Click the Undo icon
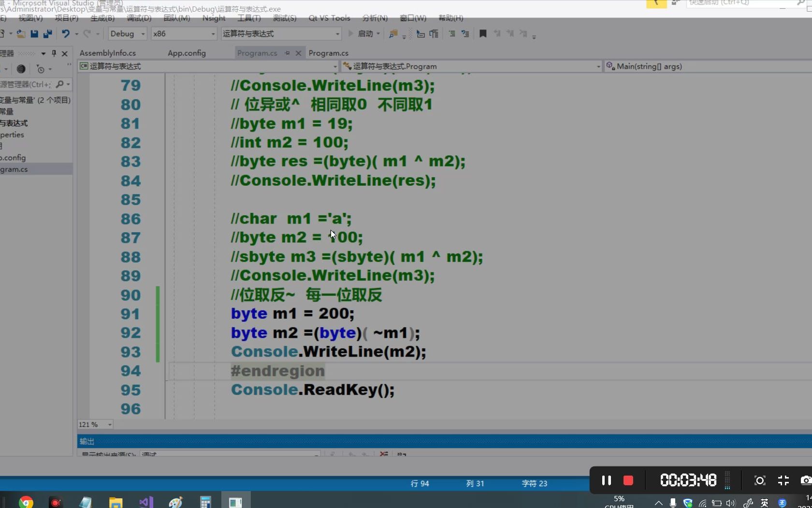This screenshot has height=508, width=812. (x=66, y=34)
